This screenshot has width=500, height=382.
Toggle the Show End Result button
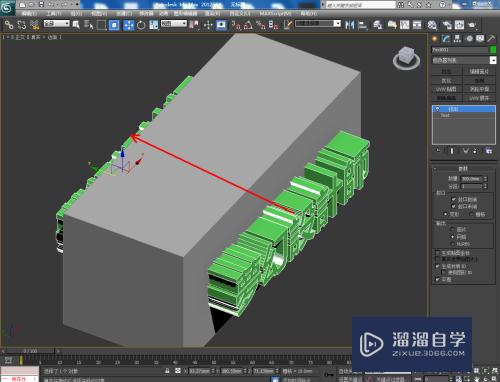click(x=452, y=151)
